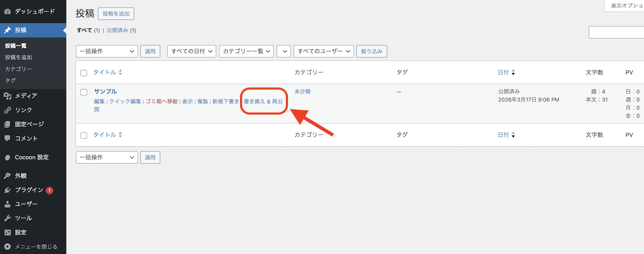Click the Plugins plug icon
Screen dimensions: 644x254
[7, 190]
